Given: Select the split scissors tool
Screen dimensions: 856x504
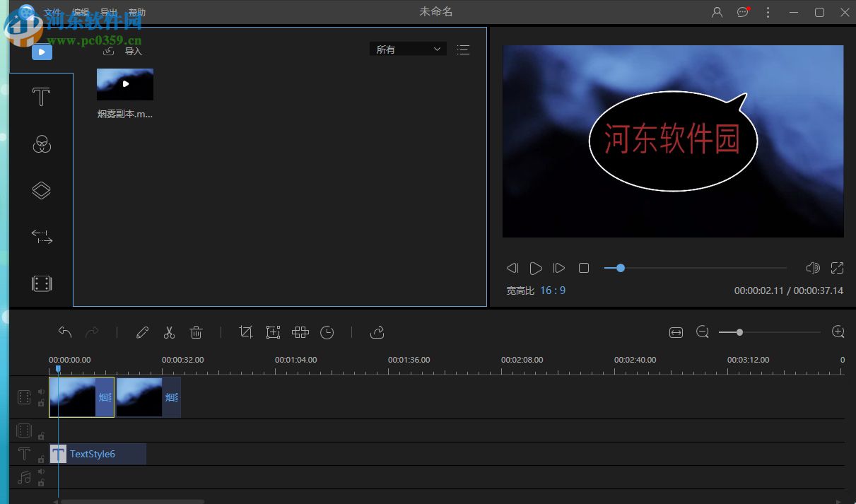Looking at the screenshot, I should click(169, 332).
